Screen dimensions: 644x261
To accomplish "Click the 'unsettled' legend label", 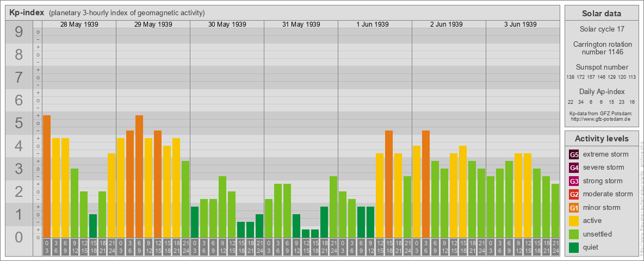I will pos(597,234).
